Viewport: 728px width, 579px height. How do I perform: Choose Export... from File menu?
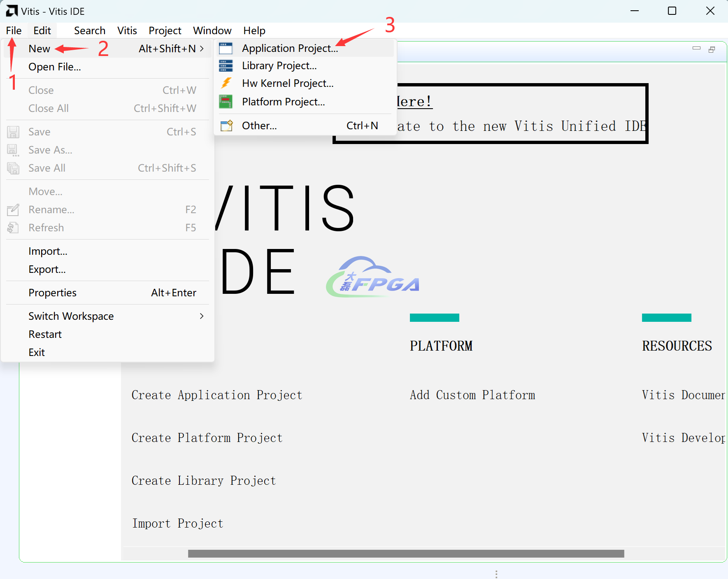coord(107,269)
